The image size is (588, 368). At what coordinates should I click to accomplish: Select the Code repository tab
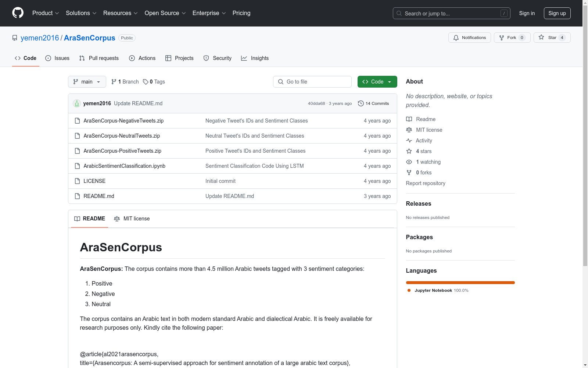pyautogui.click(x=26, y=58)
